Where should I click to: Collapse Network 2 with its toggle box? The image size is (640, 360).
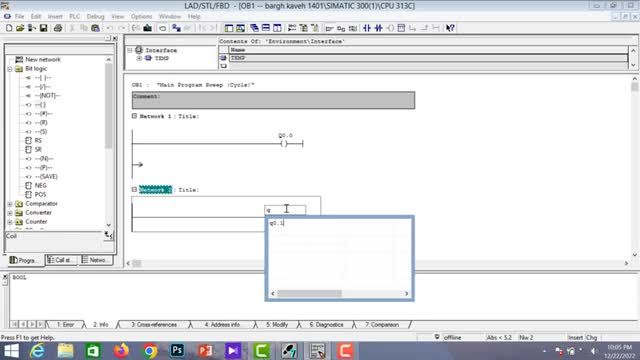(x=134, y=189)
